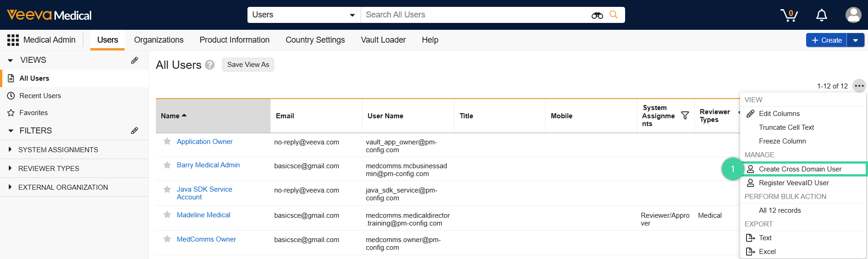
Task: Choose Register VeevaID User
Action: pos(803,183)
